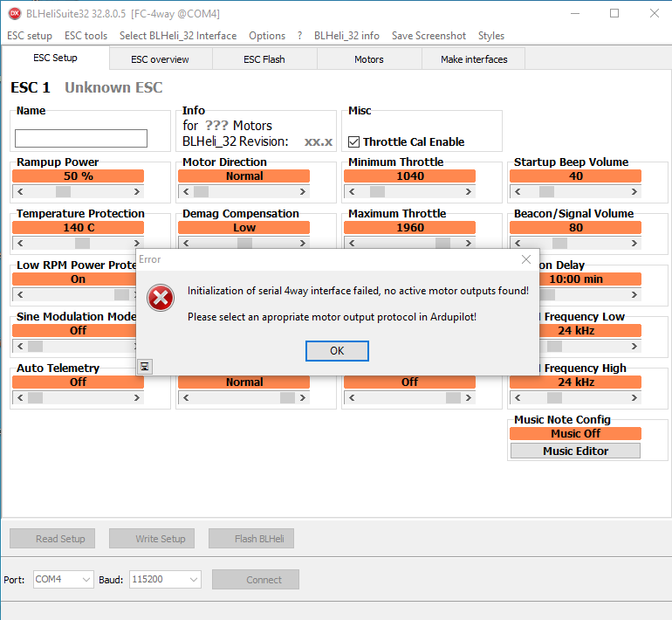672x620 pixels.
Task: Click the Music Off value bar
Action: (x=576, y=433)
